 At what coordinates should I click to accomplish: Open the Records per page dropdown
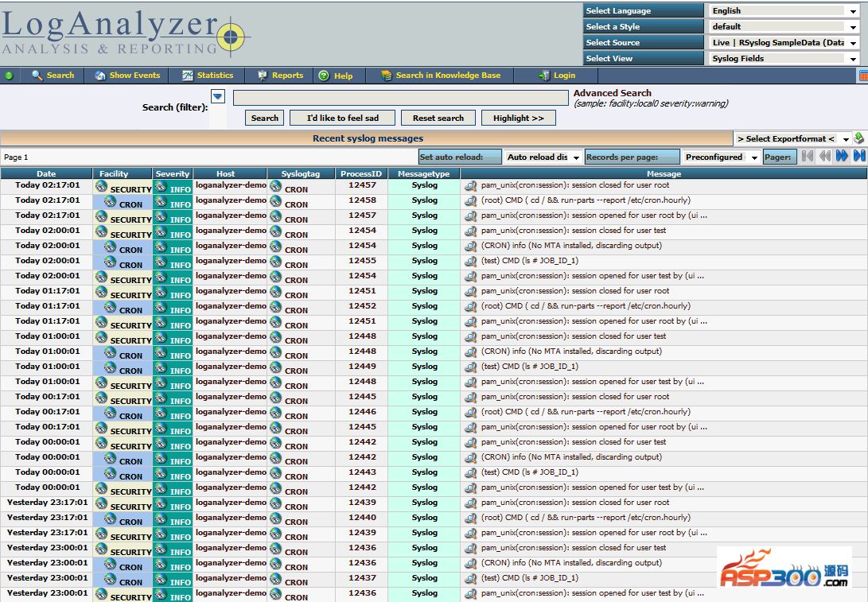[x=722, y=157]
